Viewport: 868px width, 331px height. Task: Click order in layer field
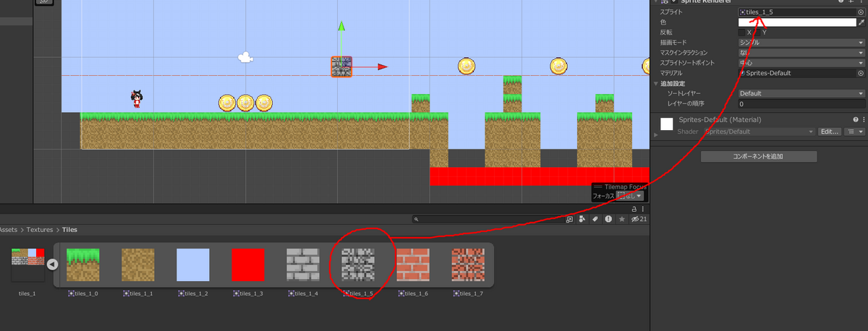click(802, 104)
